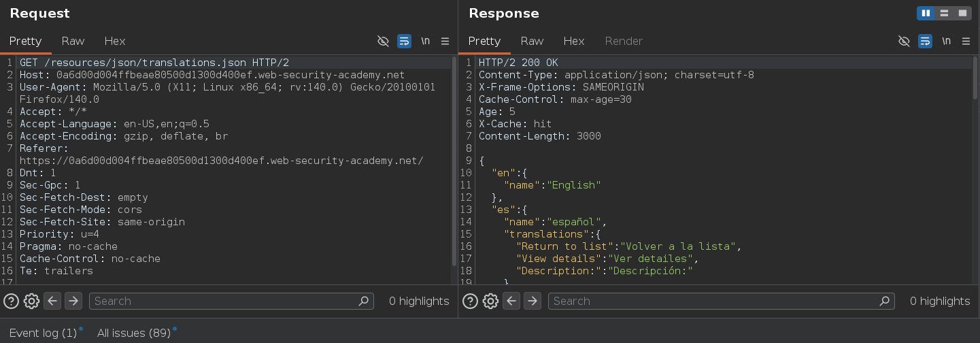
Task: Click the X-Frame-Options: SAMEORIGIN header
Action: pyautogui.click(x=561, y=87)
